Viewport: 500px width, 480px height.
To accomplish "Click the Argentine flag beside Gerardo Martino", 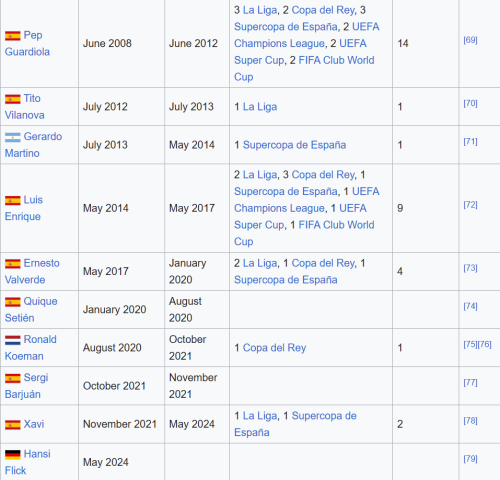I will point(13,137).
